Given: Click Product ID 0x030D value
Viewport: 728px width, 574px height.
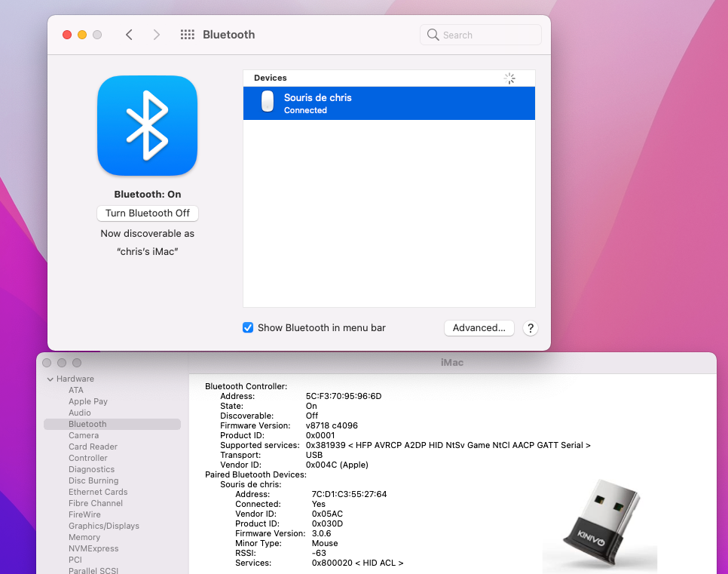Looking at the screenshot, I should click(x=327, y=523).
